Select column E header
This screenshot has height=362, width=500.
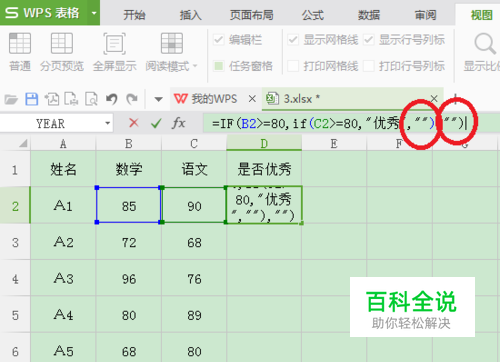[x=334, y=144]
